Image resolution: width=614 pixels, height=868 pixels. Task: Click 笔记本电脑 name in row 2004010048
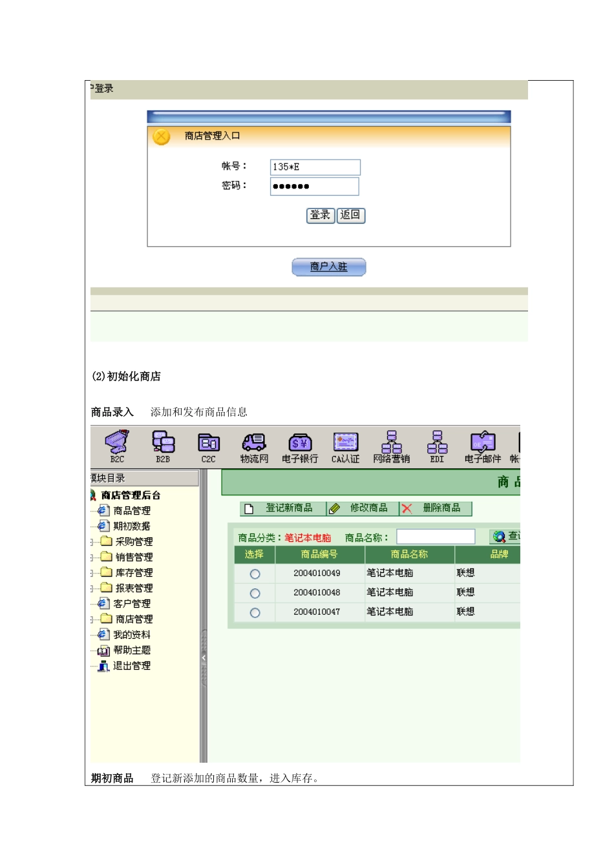390,592
